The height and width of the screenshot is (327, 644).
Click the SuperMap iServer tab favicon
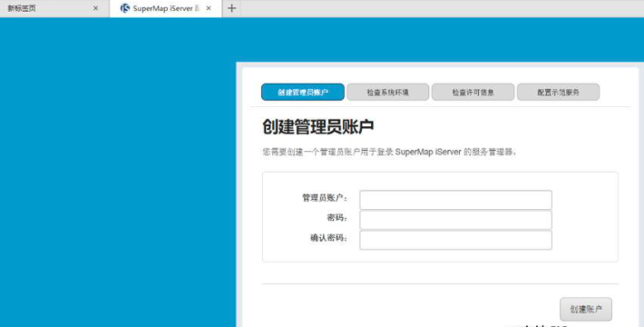(x=125, y=8)
